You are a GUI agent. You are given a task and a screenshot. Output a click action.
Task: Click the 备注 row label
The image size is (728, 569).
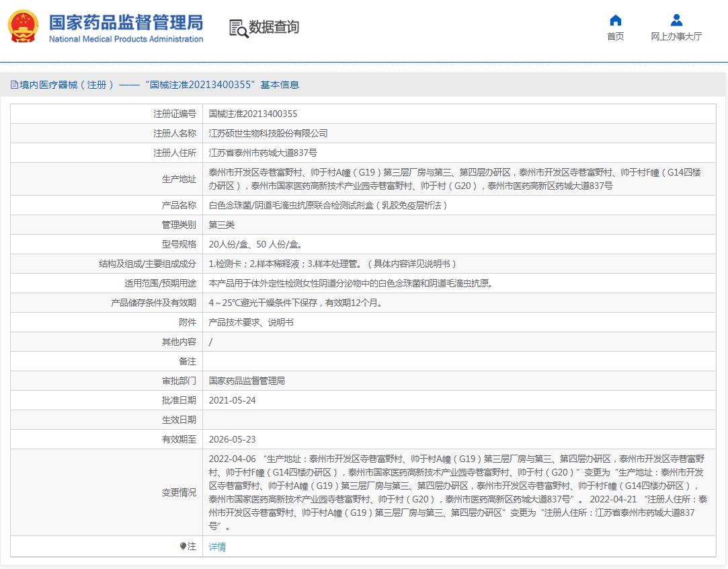click(x=188, y=361)
